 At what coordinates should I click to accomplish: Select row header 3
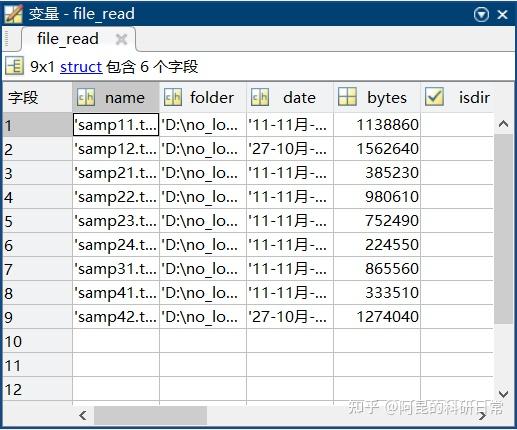[x=37, y=173]
